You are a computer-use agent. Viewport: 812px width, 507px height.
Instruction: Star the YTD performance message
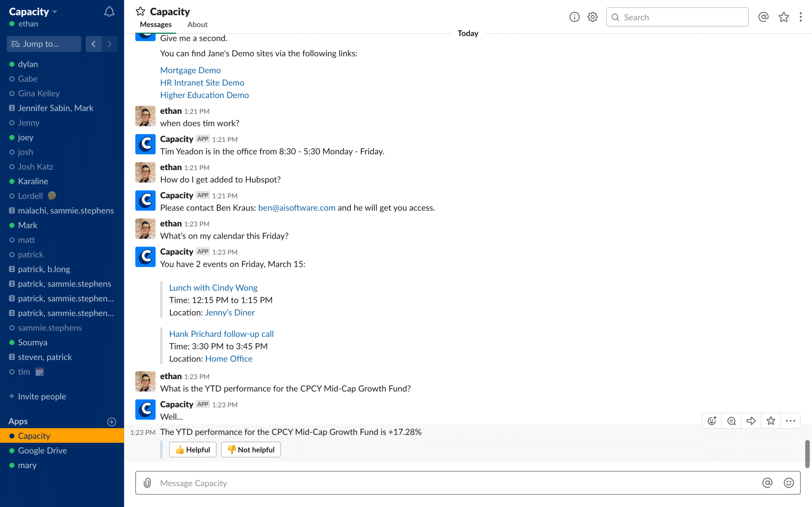pyautogui.click(x=771, y=421)
